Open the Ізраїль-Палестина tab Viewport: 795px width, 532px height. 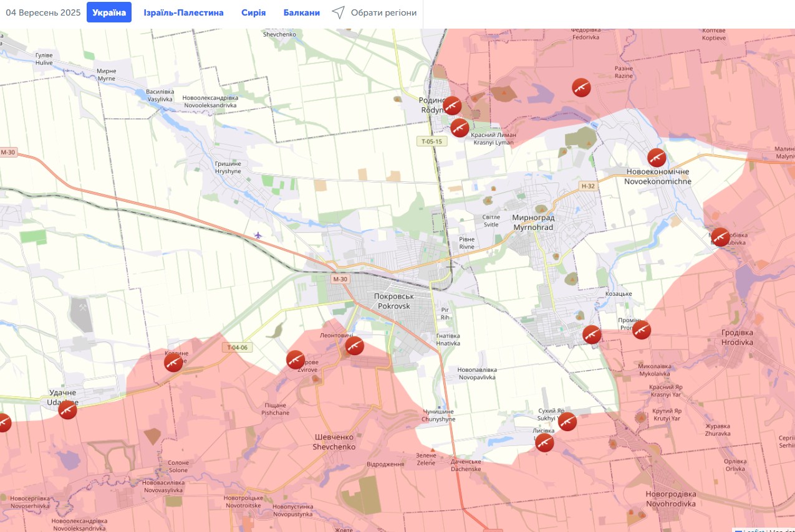[x=183, y=12]
